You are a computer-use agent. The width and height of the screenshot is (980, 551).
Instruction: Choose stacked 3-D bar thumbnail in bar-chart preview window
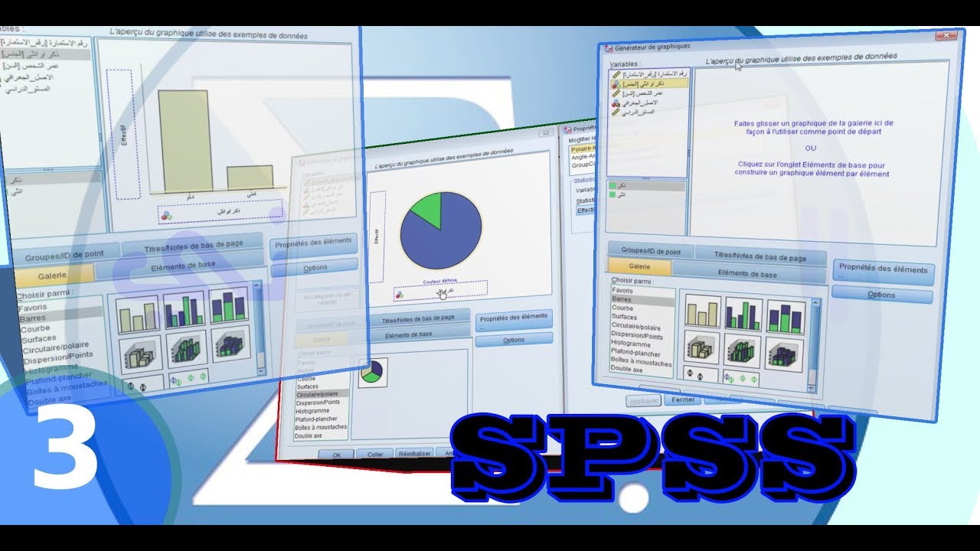tap(230, 344)
